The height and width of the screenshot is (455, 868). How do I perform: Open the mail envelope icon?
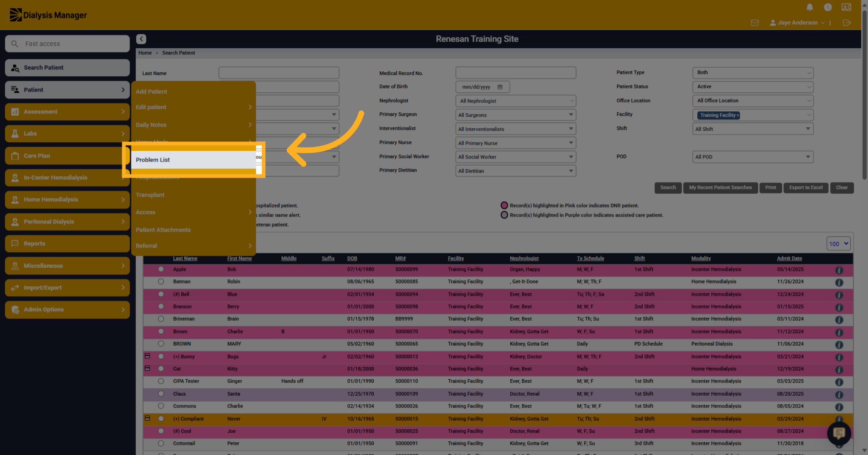tap(754, 23)
